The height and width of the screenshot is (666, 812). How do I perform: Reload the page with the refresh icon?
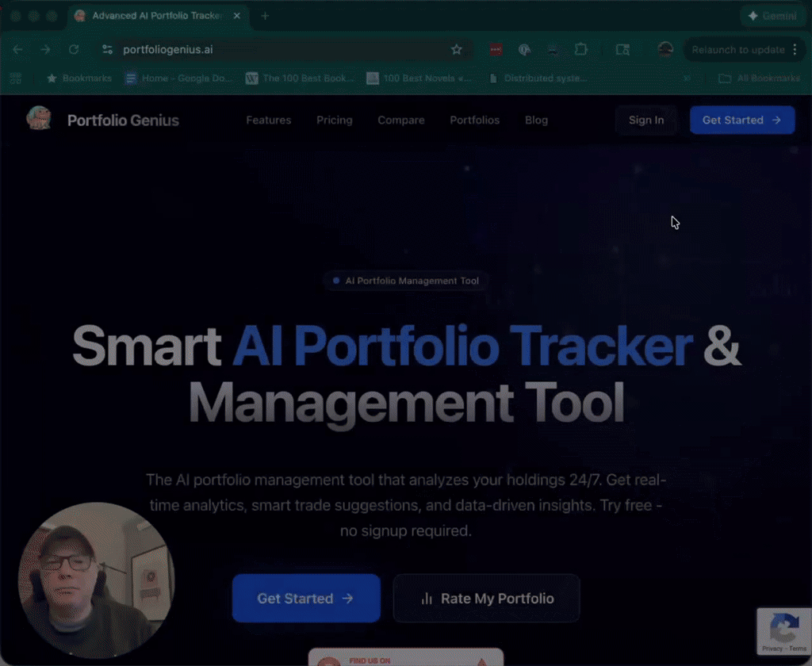pos(74,49)
